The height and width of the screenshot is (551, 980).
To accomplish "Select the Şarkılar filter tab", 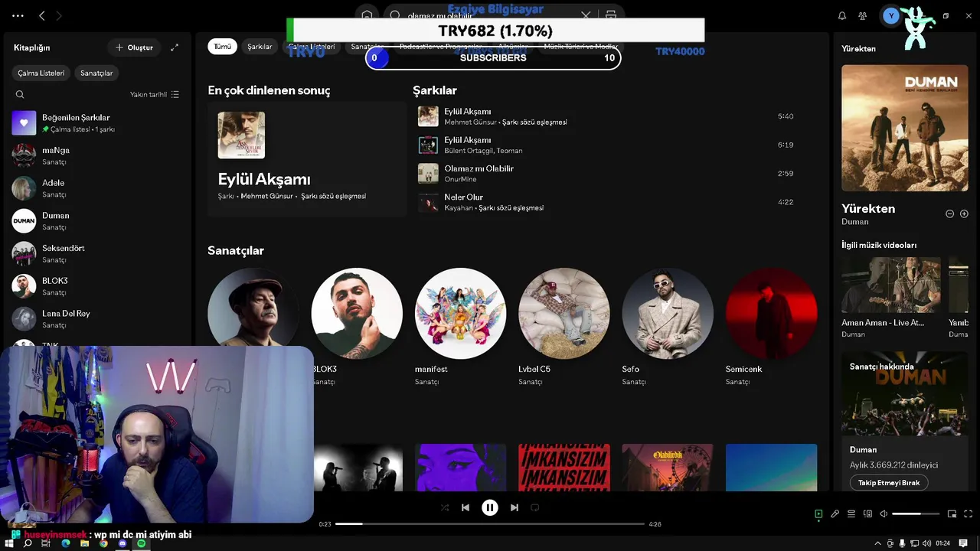I will click(x=260, y=47).
